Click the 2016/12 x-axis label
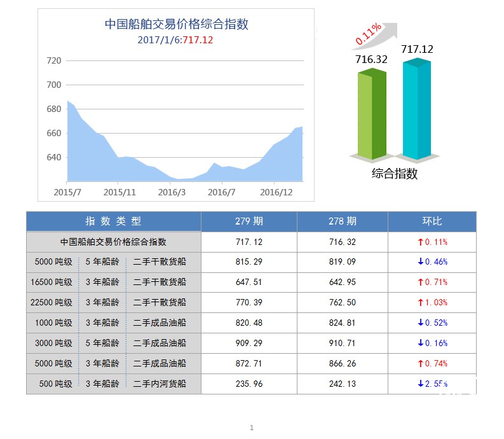The height and width of the screenshot is (439, 504). coord(276,192)
